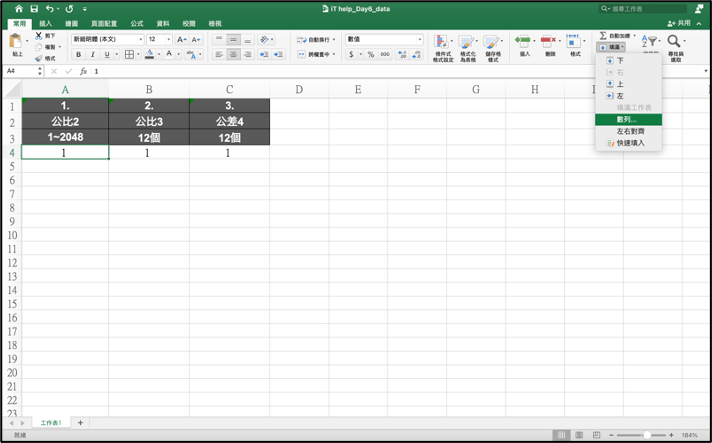
Task: Expand the border style arrow
Action: [x=139, y=54]
